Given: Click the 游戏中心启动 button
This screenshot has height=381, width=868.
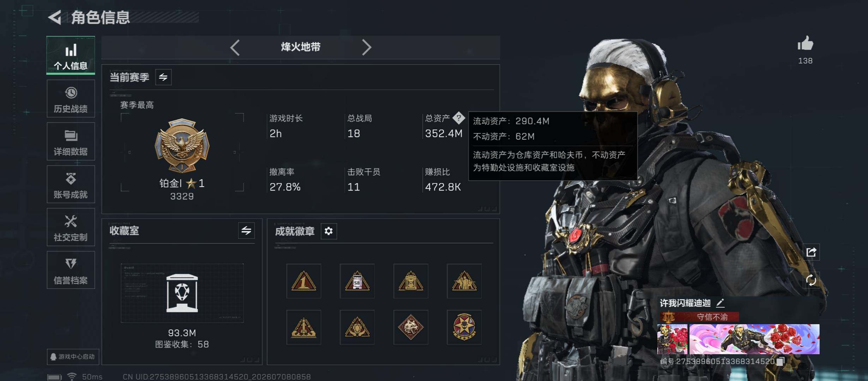Looking at the screenshot, I should pyautogui.click(x=73, y=357).
